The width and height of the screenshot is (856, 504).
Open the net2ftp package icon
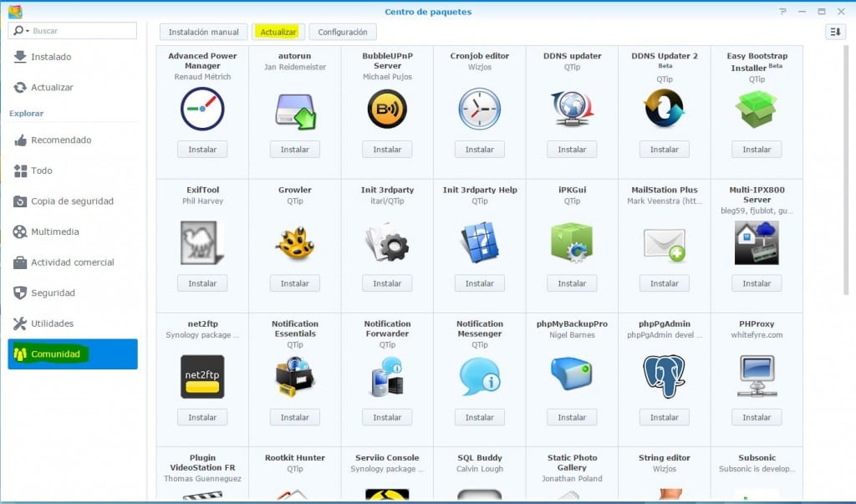[201, 376]
